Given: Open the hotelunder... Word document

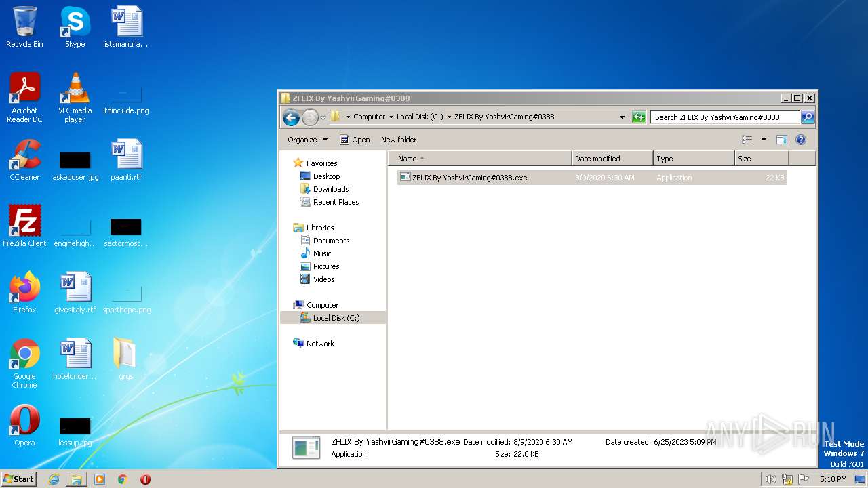Looking at the screenshot, I should (75, 359).
